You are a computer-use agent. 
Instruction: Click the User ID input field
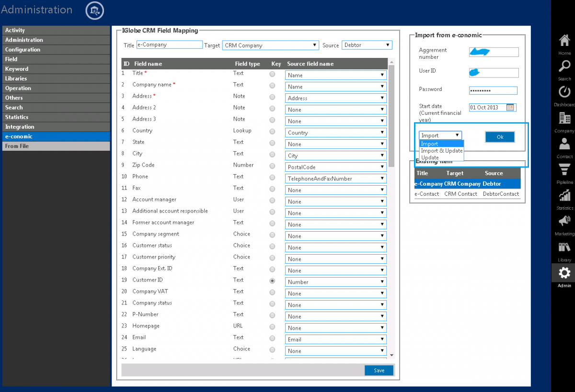[x=494, y=73]
